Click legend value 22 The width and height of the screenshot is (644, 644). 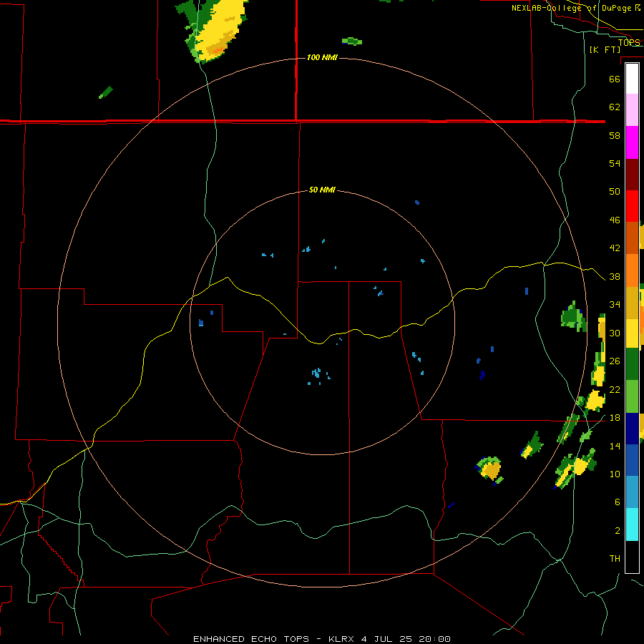point(615,389)
